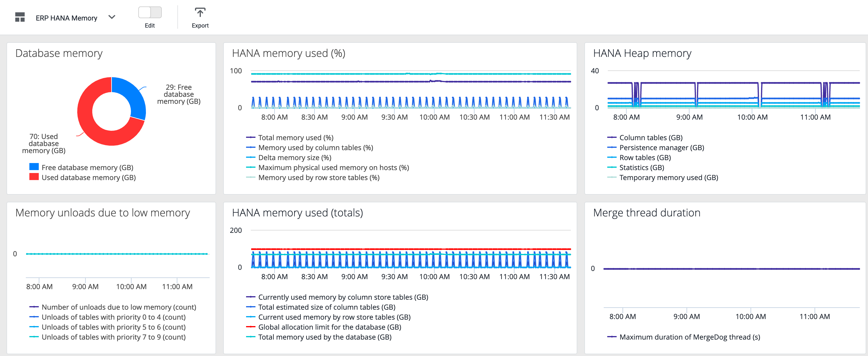Click the Column tables (GB) legend line icon
Image resolution: width=868 pixels, height=356 pixels.
[x=612, y=138]
